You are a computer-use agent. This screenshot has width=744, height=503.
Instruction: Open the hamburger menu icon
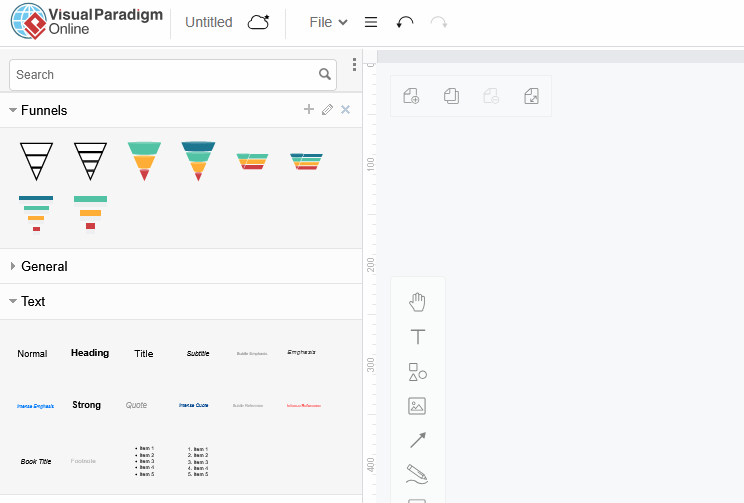[371, 22]
